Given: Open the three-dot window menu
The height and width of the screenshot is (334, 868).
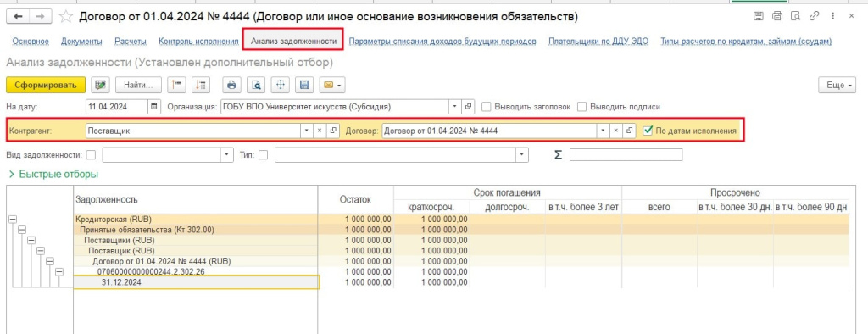Looking at the screenshot, I should coord(832,16).
